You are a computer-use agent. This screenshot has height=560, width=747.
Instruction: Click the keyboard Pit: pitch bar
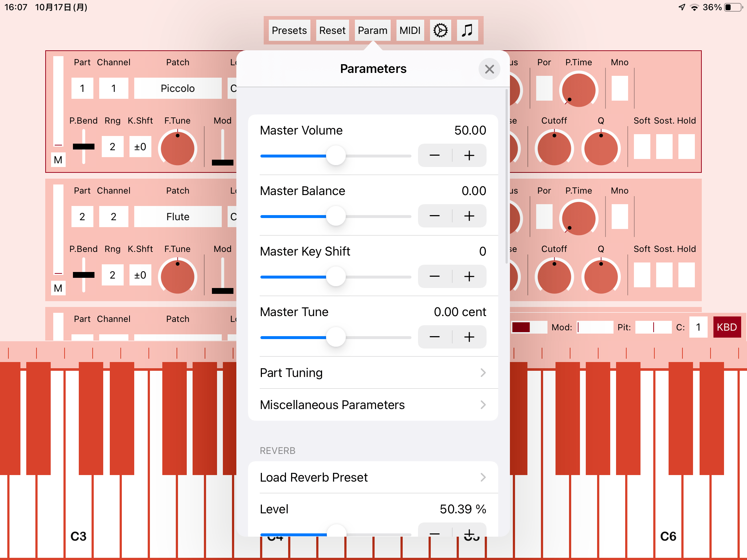point(653,327)
